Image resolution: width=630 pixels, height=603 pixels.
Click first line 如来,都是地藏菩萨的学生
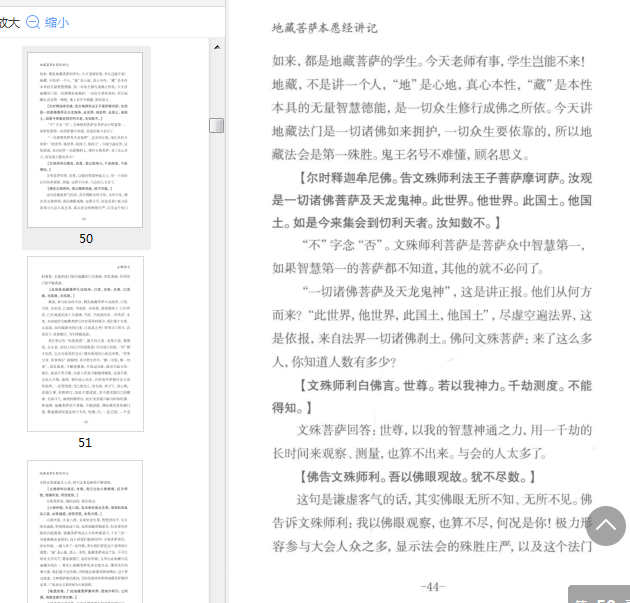pyautogui.click(x=429, y=61)
